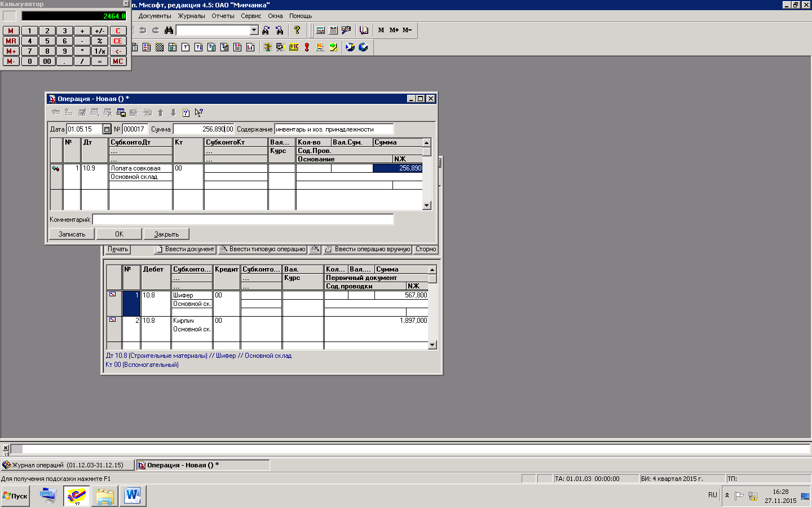
Task: Click calculator equals button
Action: click(x=100, y=62)
